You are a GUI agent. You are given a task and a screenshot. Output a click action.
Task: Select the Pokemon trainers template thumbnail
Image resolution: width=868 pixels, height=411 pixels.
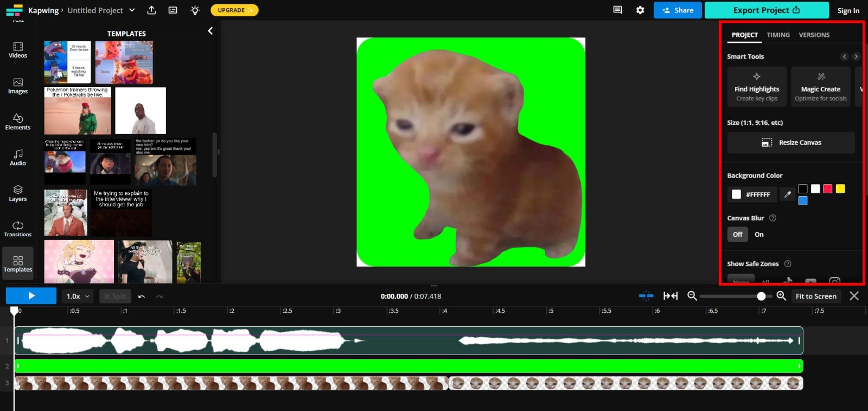point(78,111)
